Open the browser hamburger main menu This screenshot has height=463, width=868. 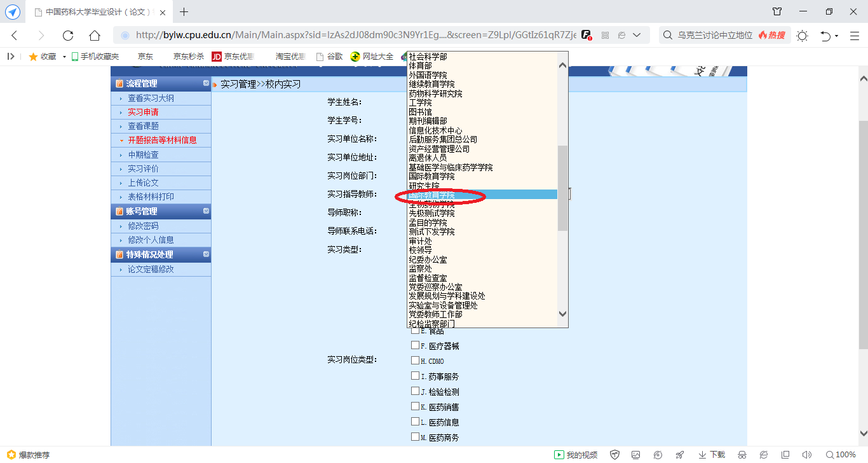(855, 36)
